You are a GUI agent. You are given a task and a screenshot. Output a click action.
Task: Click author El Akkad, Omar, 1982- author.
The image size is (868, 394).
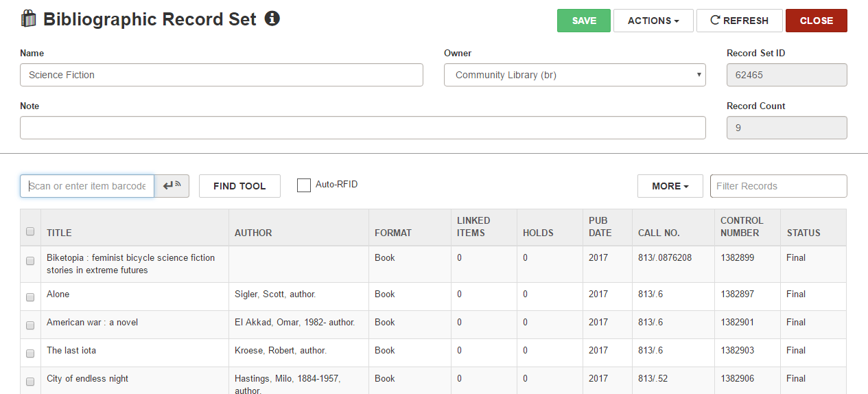(294, 322)
